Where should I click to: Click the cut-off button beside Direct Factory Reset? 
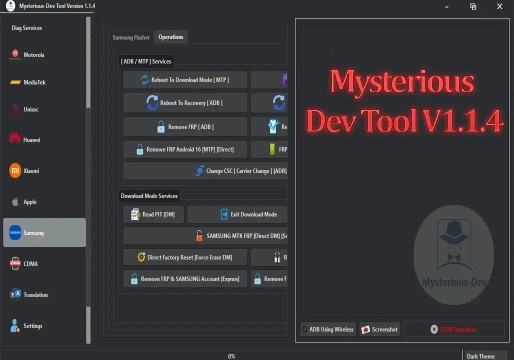point(269,257)
